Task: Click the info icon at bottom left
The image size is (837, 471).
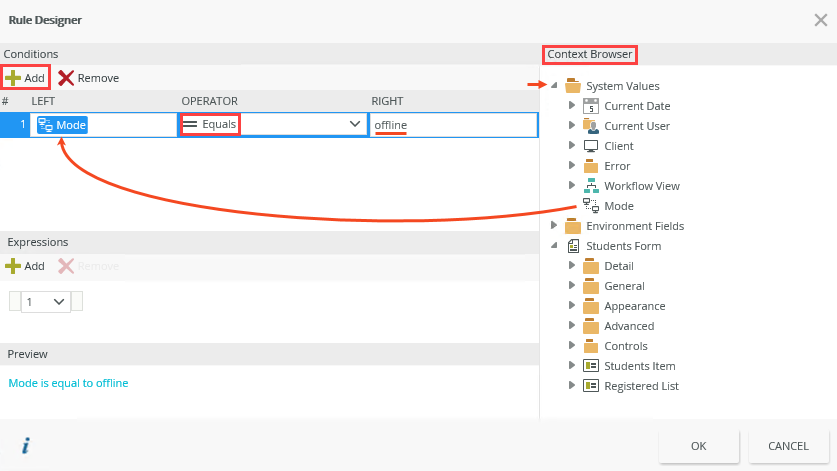Action: click(x=25, y=446)
